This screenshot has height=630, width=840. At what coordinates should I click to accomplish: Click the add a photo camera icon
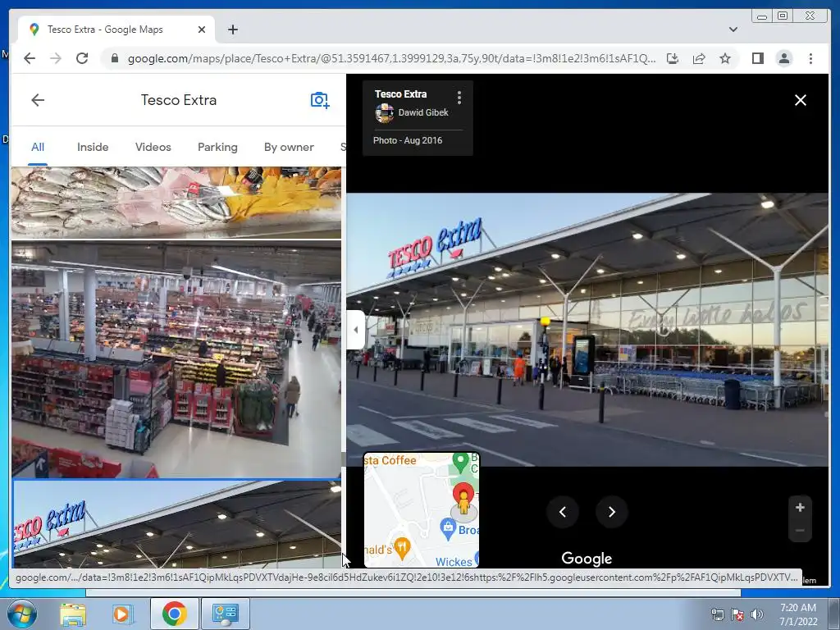320,100
